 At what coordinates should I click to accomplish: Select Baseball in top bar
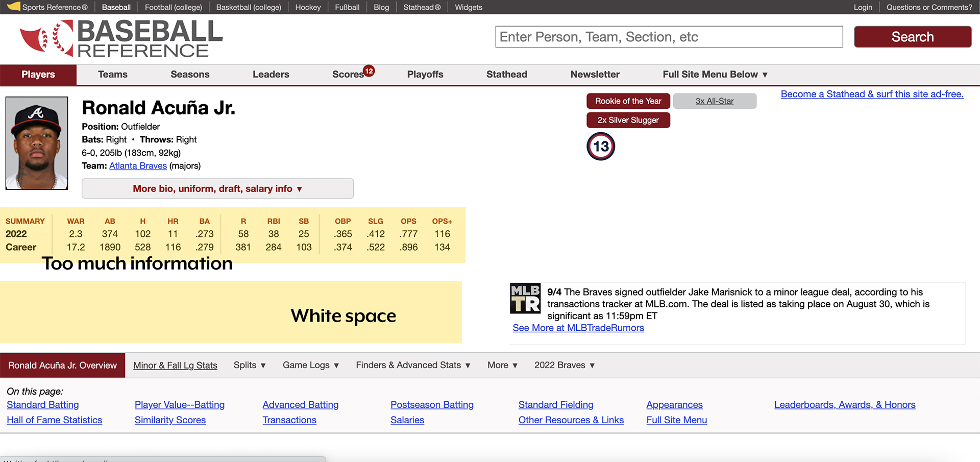tap(116, 7)
